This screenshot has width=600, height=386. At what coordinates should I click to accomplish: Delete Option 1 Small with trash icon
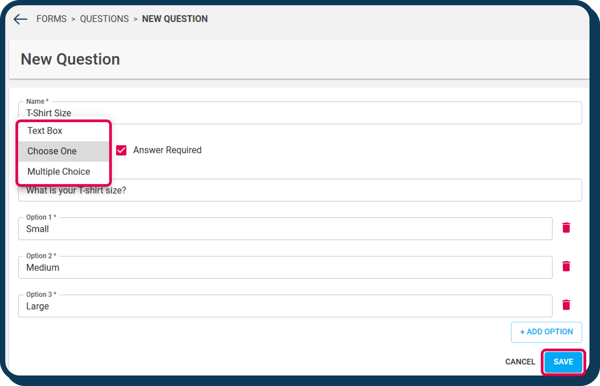pyautogui.click(x=566, y=228)
